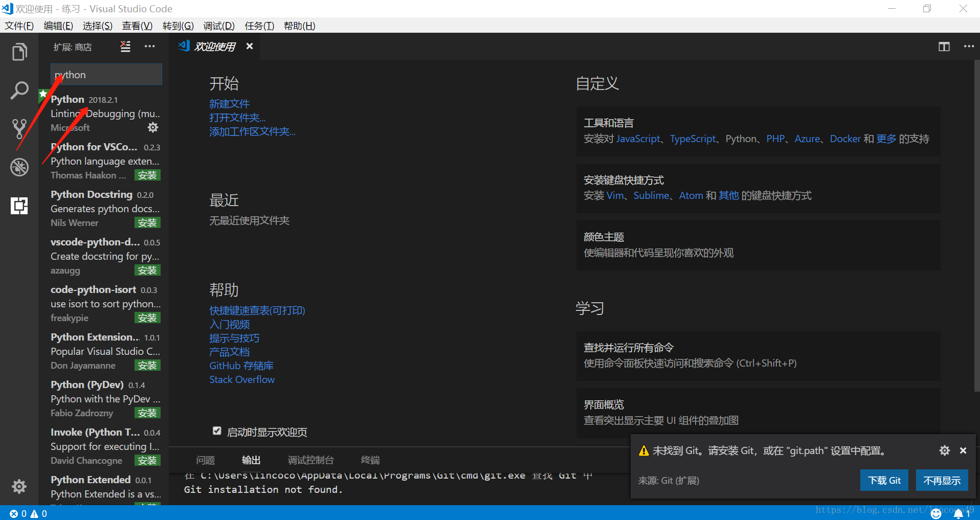The width and height of the screenshot is (980, 520).
Task: Click the Python extension manage gear
Action: 153,127
